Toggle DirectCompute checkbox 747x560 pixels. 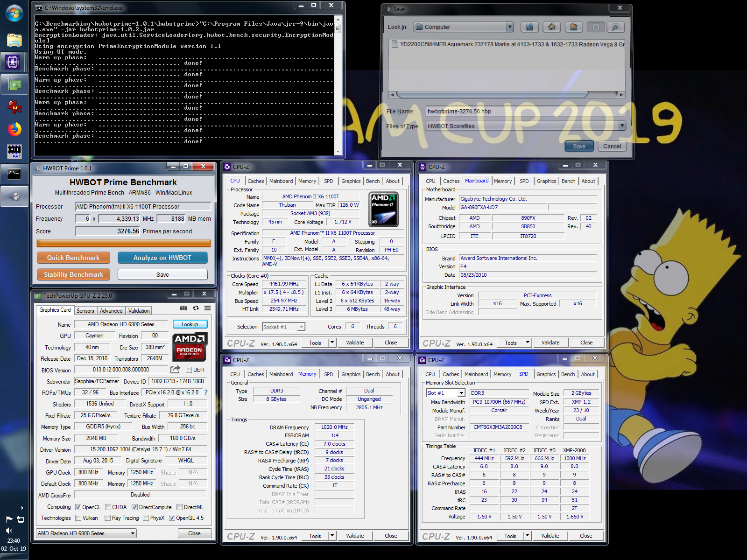coord(134,507)
